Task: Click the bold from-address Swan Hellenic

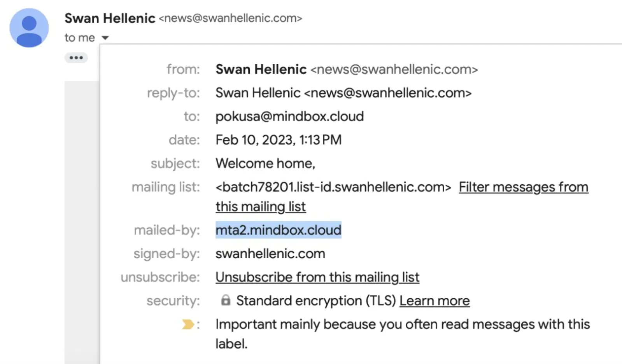Action: tap(261, 69)
